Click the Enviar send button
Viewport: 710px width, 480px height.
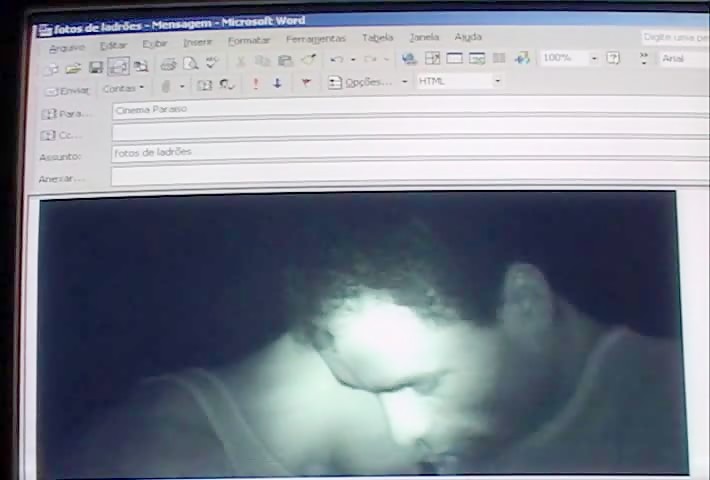(67, 90)
